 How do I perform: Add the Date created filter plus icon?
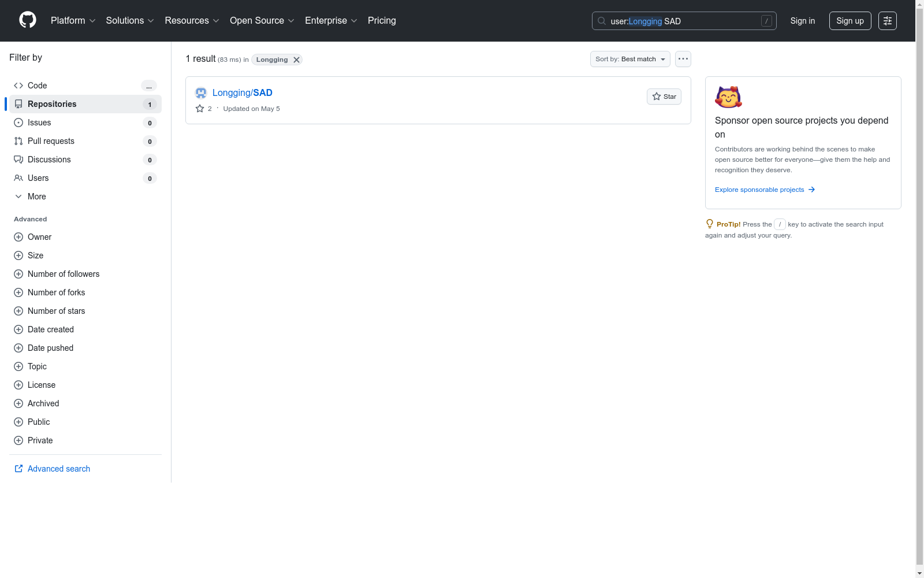pos(18,329)
